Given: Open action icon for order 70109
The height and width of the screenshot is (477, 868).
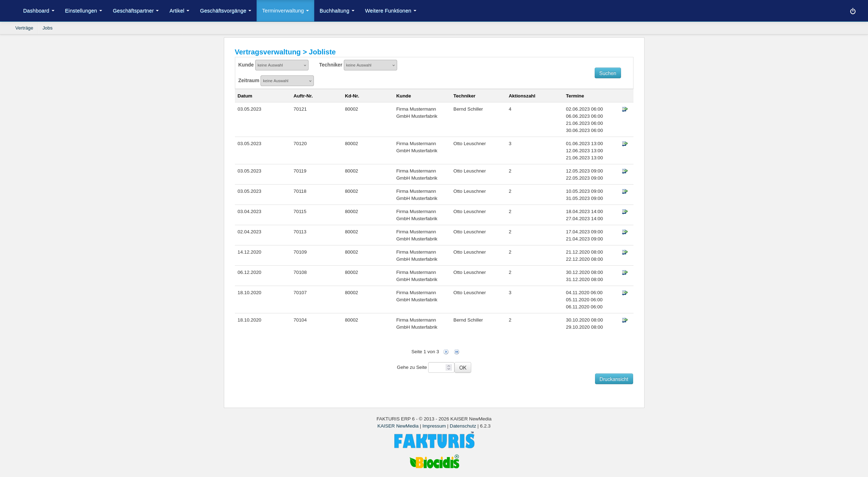Looking at the screenshot, I should tap(625, 252).
